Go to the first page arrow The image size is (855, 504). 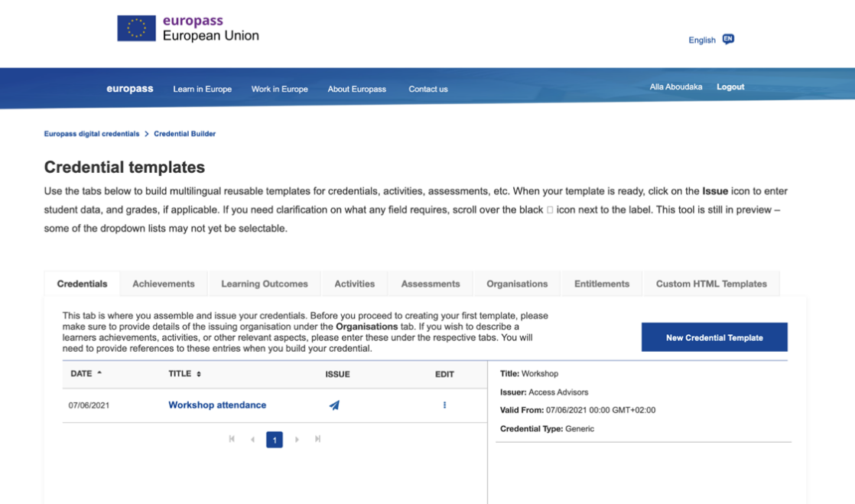[232, 439]
